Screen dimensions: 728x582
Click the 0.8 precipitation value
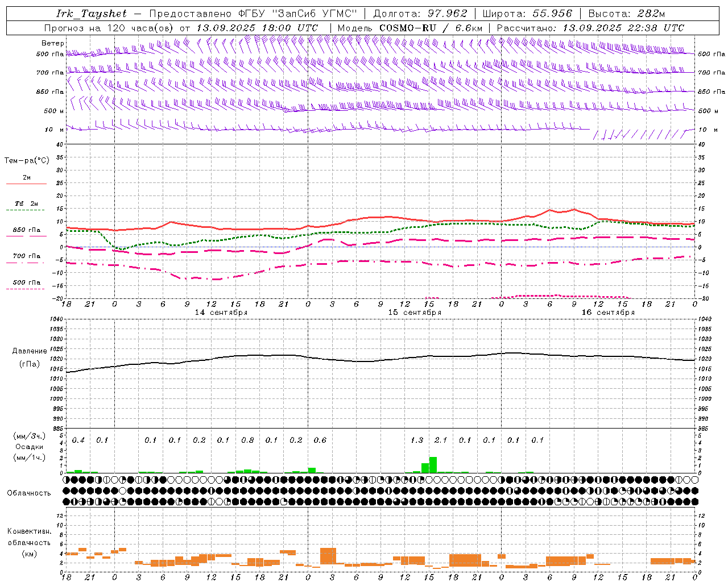tap(247, 440)
